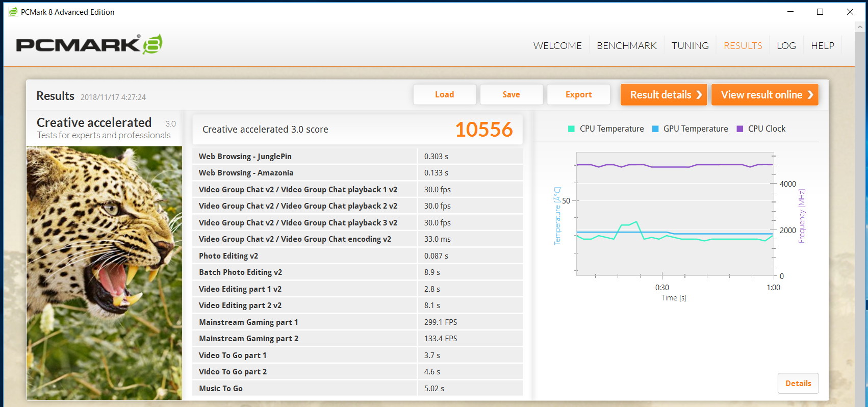Select Mainstream Gaming part 2 row
Viewport: 868px width, 407px height.
click(358, 339)
